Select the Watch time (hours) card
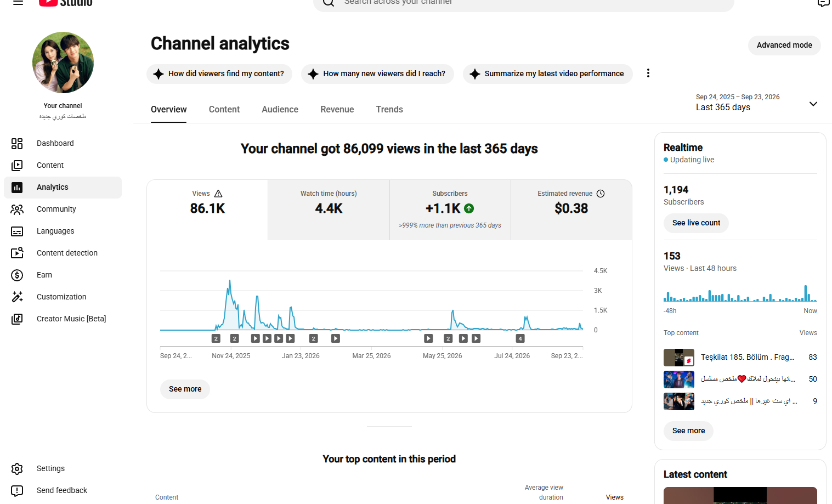This screenshot has height=504, width=832. point(329,210)
